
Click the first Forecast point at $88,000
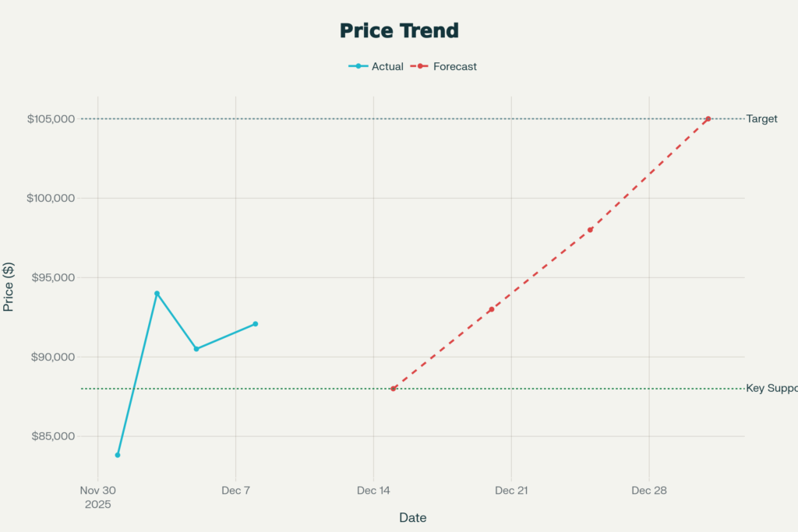pos(394,389)
